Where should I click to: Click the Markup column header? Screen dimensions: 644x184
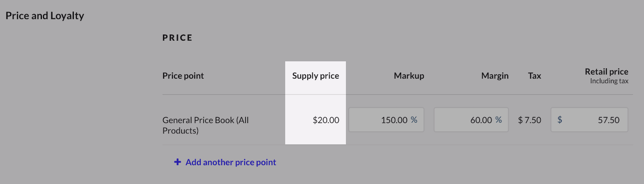(409, 76)
